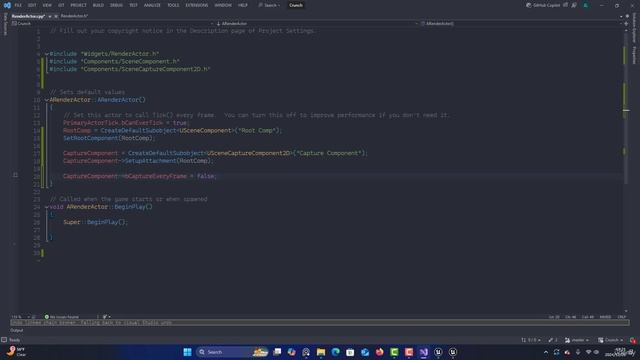Click the SetupAttachment call
Viewport: 640px width, 360px height.
150,161
